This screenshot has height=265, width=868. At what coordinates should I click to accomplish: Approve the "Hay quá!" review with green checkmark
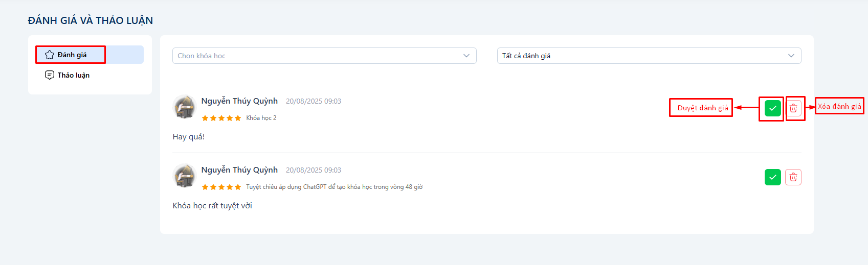[x=772, y=108]
